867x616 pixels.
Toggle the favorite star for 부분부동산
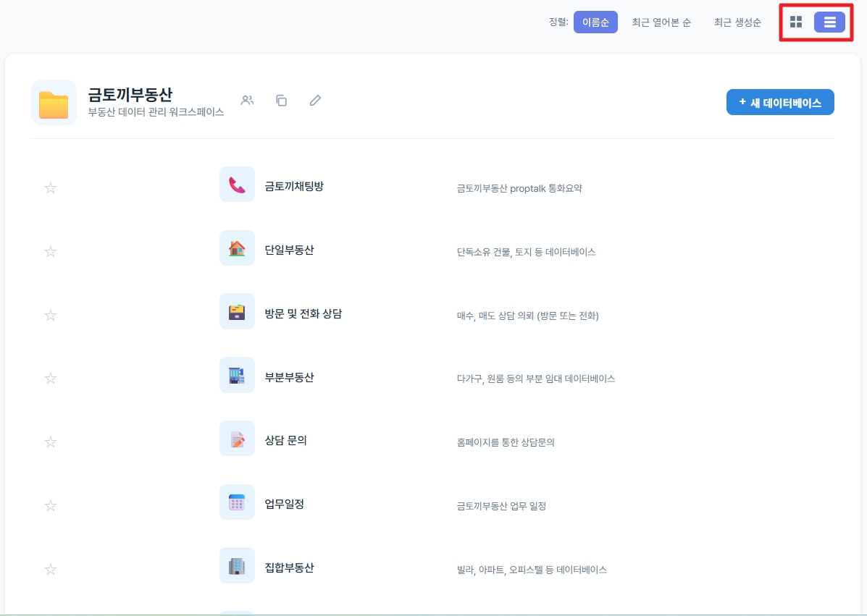pyautogui.click(x=50, y=378)
